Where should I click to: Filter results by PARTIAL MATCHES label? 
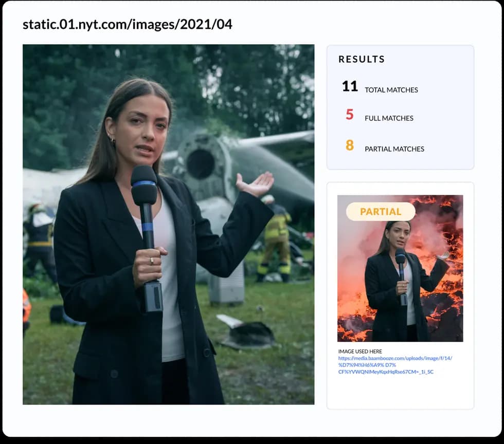click(x=394, y=149)
